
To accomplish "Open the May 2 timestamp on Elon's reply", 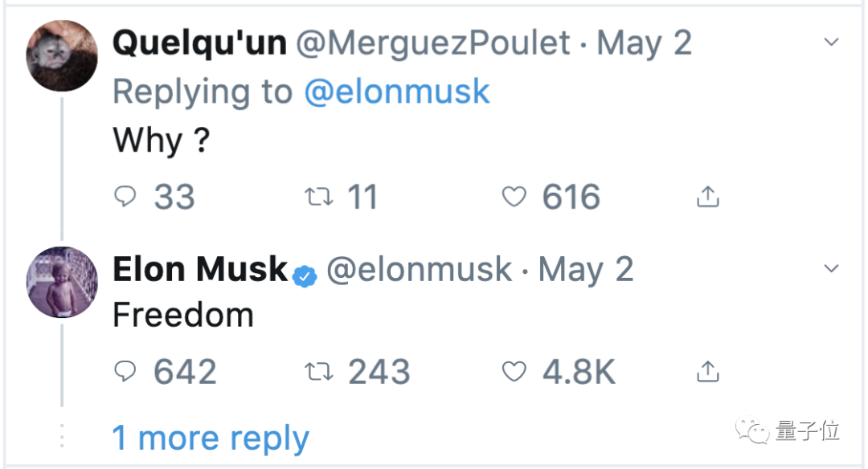I will 586,270.
